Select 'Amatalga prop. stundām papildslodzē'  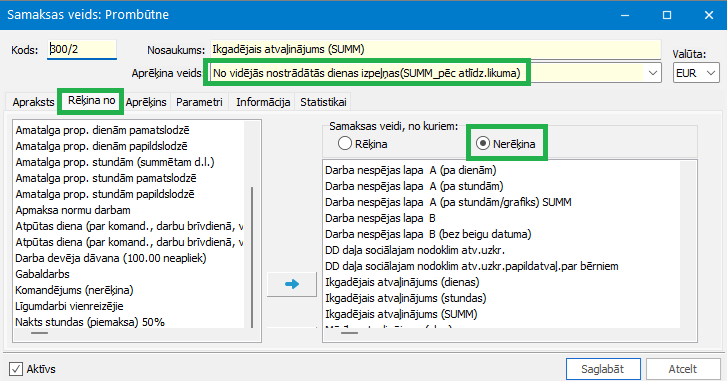pos(105,194)
